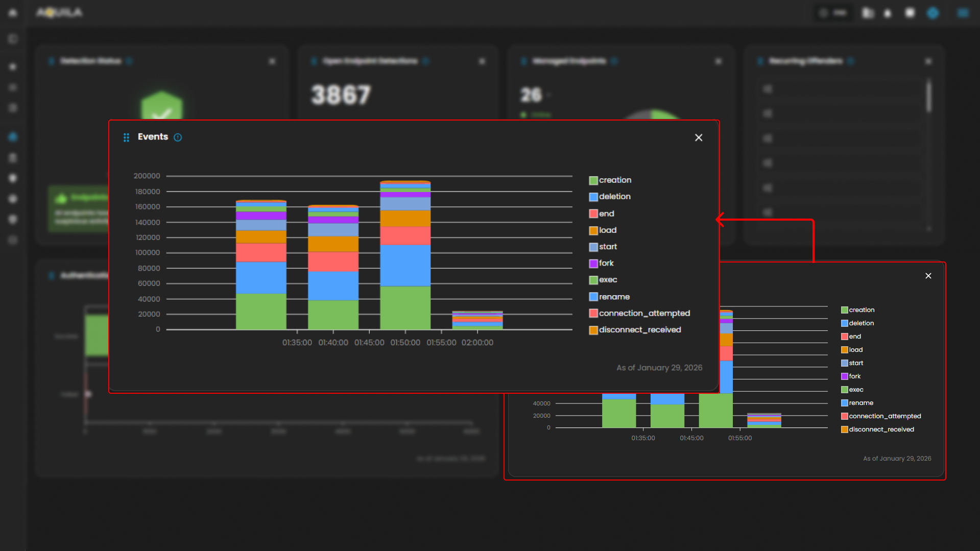
Task: Click the leftmost stacked bar in Events chart
Action: [x=261, y=266]
